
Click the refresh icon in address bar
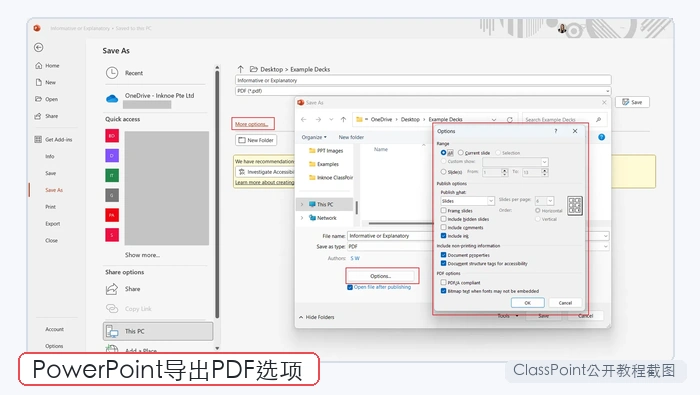pyautogui.click(x=509, y=120)
